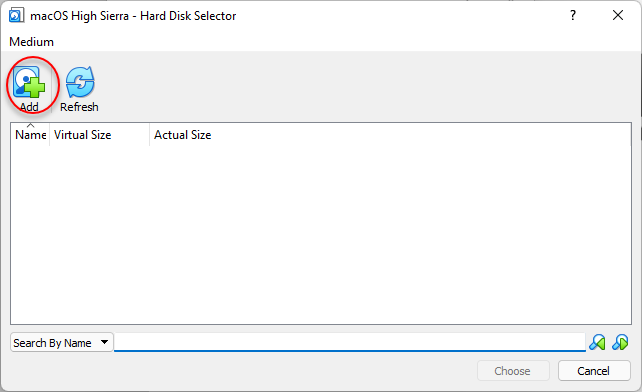Click the VirtualBox icon in title bar
642x392 pixels.
pyautogui.click(x=16, y=16)
